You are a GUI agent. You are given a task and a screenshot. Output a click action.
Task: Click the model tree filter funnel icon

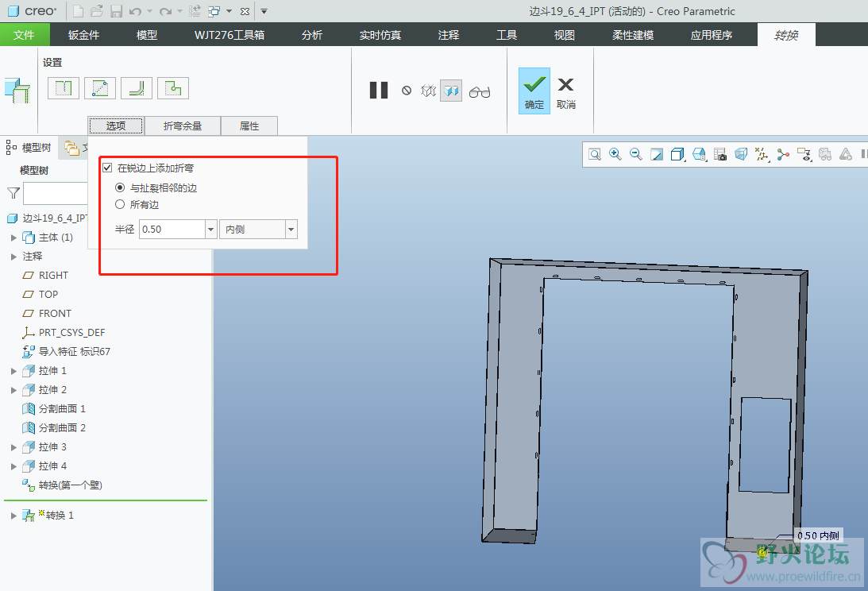click(14, 193)
